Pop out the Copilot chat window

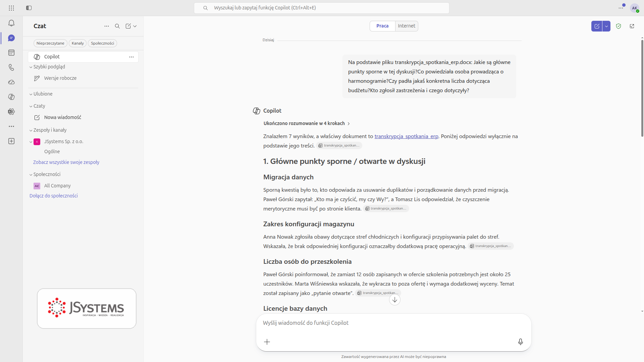click(x=632, y=26)
